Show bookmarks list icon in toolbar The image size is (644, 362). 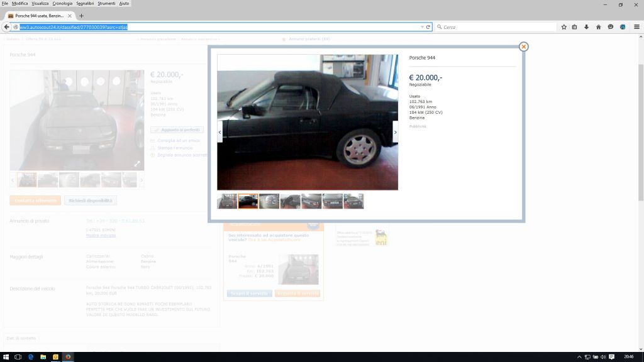coord(575,27)
